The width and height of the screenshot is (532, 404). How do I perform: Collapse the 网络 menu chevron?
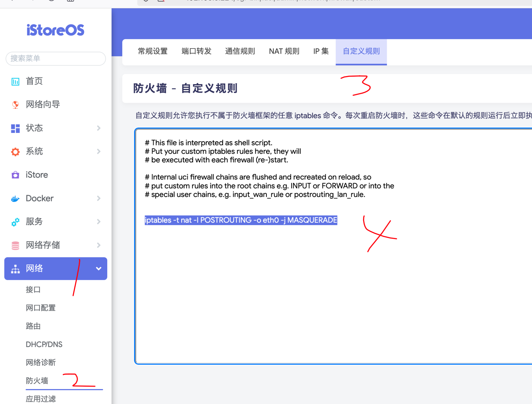click(99, 269)
